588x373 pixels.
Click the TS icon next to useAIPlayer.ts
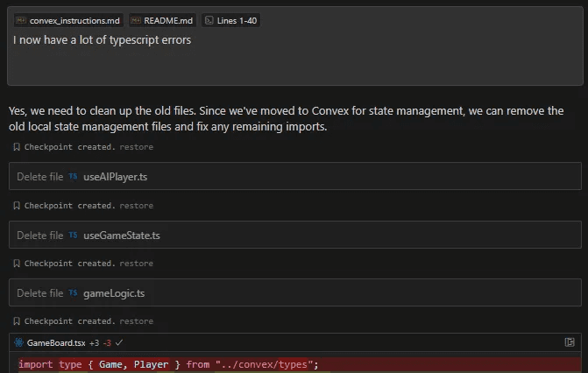pos(74,177)
